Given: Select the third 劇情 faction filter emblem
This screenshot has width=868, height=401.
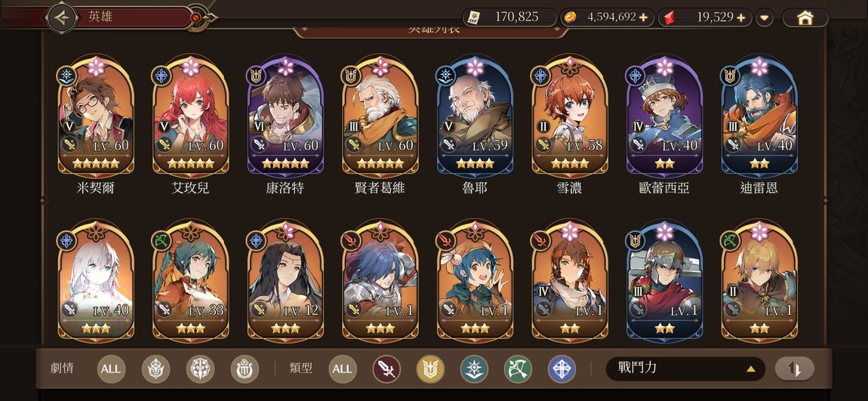Looking at the screenshot, I should pos(245,369).
